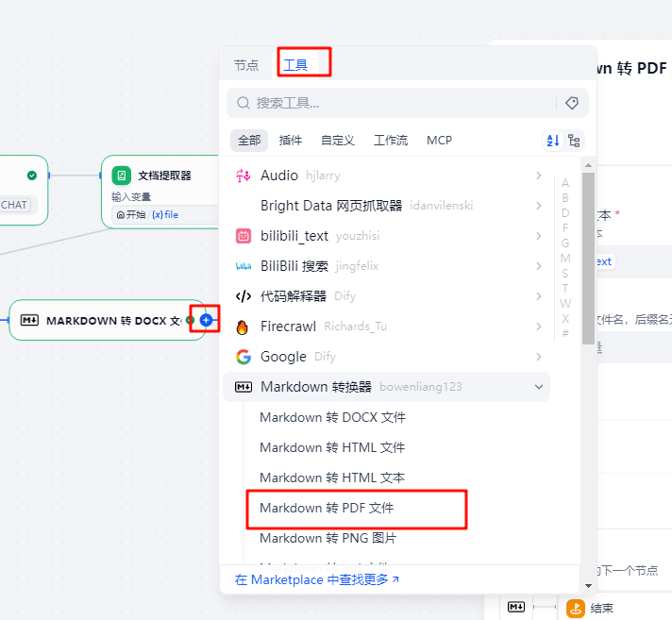Open the tag filter icon in search bar
Image resolution: width=672 pixels, height=620 pixels.
click(572, 103)
